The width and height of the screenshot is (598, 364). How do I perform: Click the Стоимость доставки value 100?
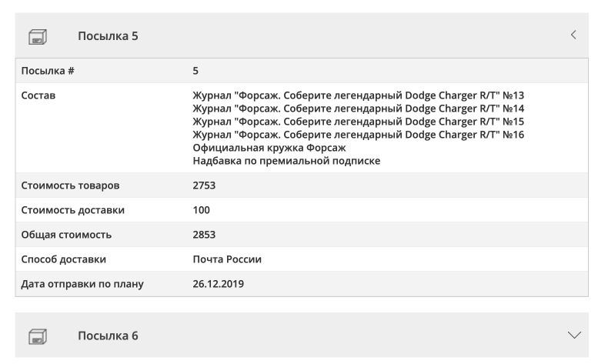click(201, 210)
